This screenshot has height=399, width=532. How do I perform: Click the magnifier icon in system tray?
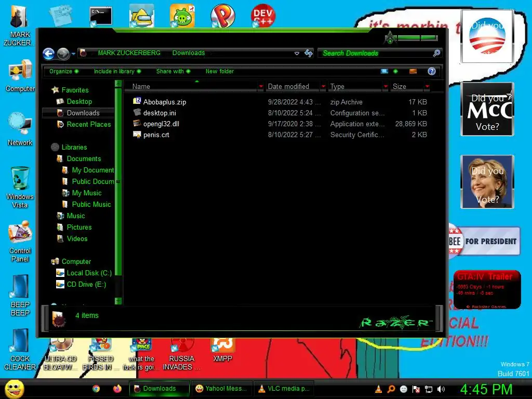coord(391,389)
